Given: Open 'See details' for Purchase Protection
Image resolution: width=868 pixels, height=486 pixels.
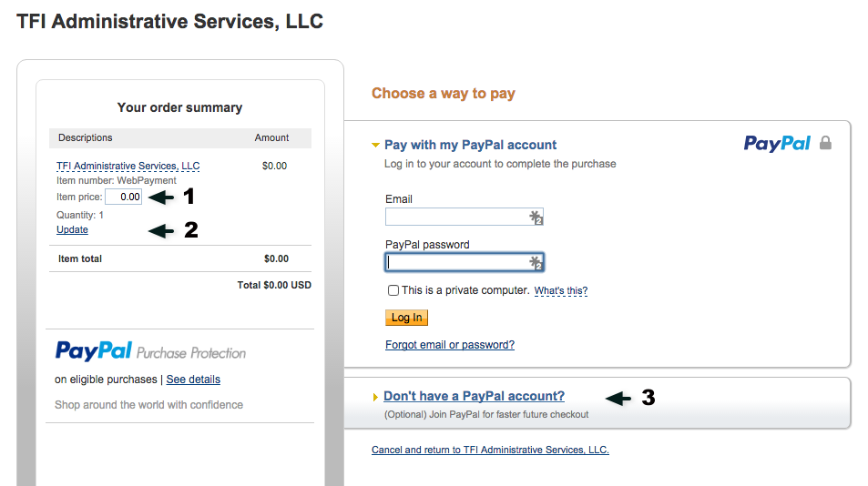Looking at the screenshot, I should 193,380.
